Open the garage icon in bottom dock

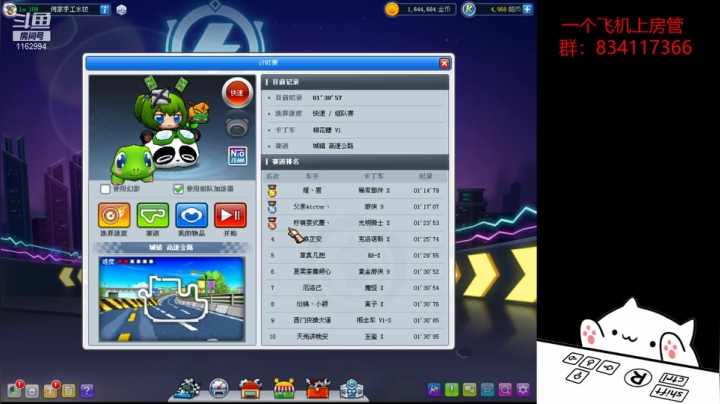tap(250, 388)
